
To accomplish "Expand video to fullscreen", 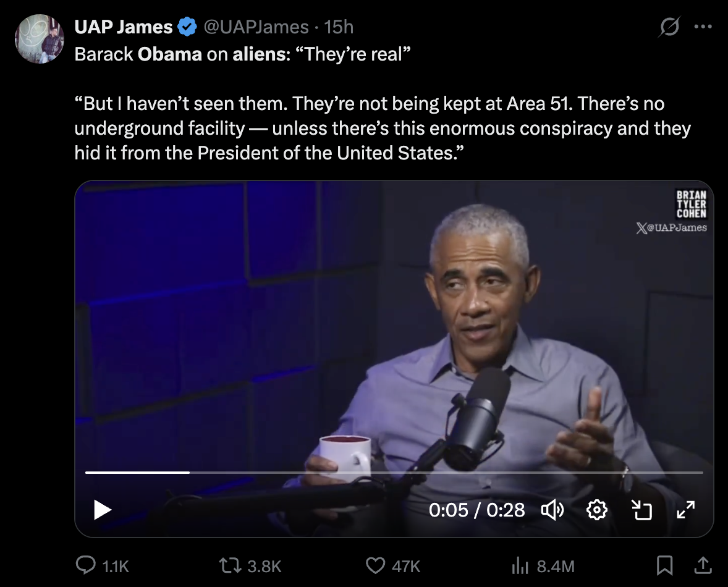I will (x=685, y=510).
